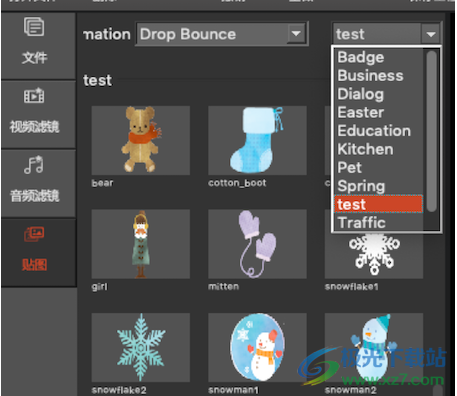Click the bear label text
The height and width of the screenshot is (396, 457).
pos(102,183)
